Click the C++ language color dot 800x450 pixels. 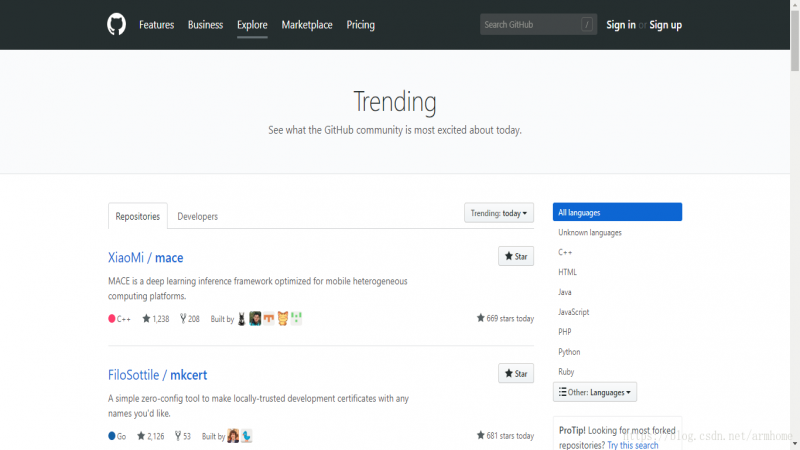tap(112, 319)
